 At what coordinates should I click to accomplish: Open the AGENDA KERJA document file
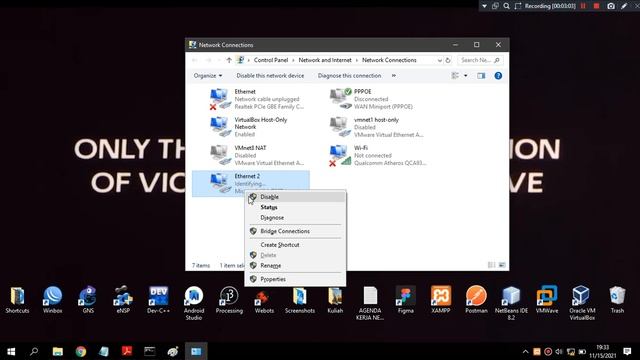coord(370,303)
